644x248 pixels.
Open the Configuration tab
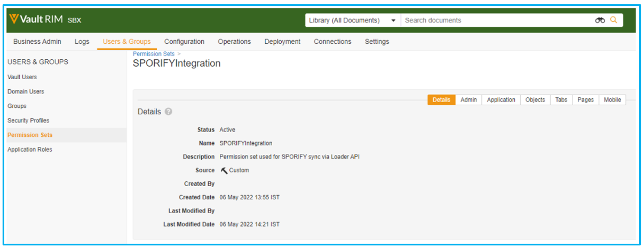coord(184,42)
